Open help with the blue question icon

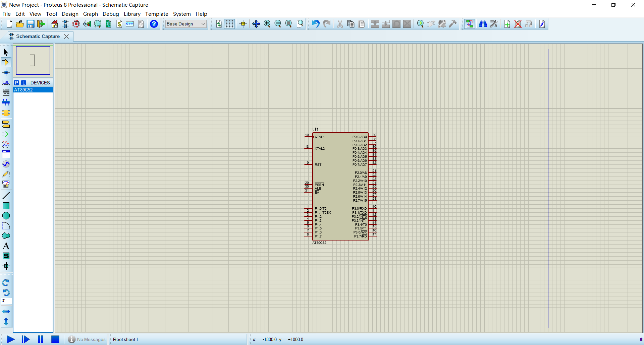[x=154, y=24]
